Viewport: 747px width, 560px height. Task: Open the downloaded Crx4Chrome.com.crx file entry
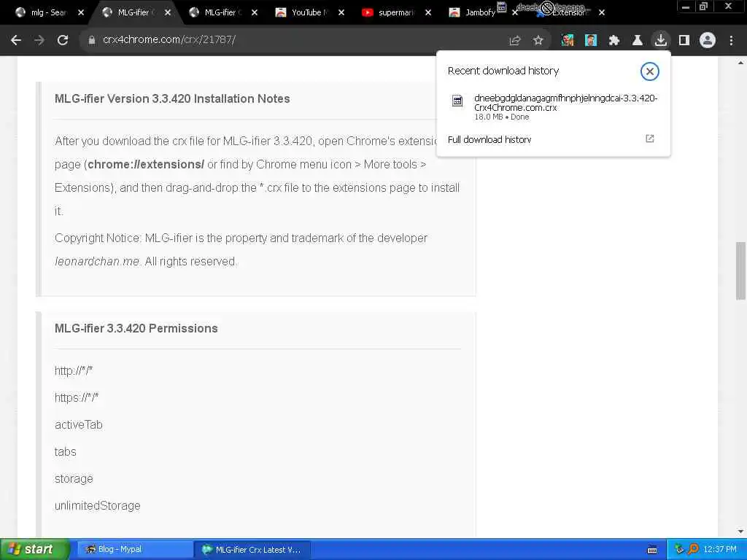pyautogui.click(x=553, y=106)
